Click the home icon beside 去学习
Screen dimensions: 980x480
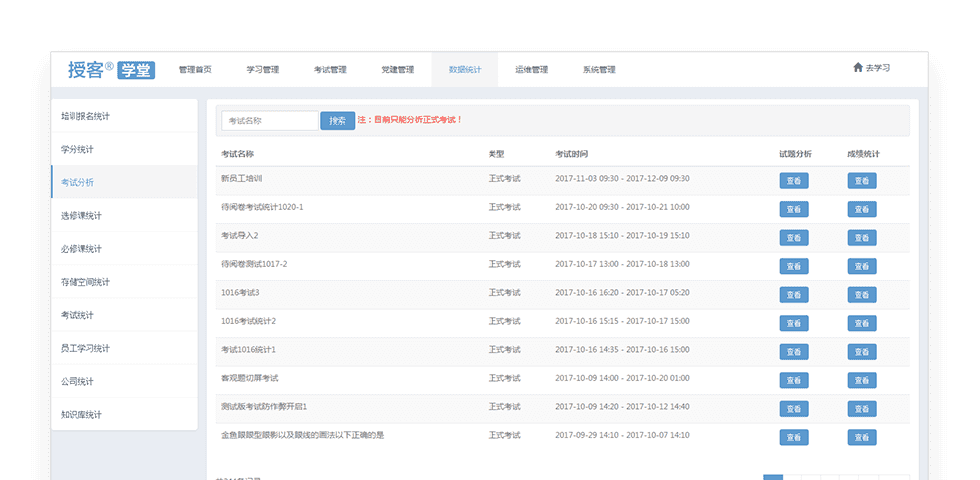857,68
